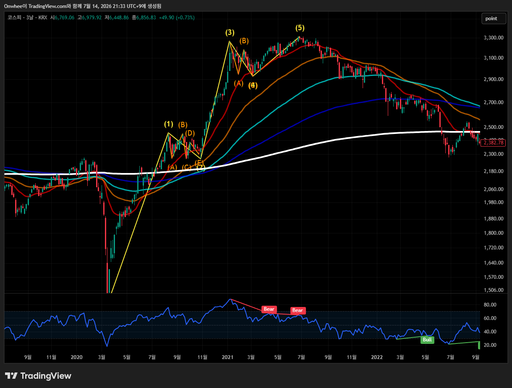Click the point button in chart corner
The height and width of the screenshot is (388, 512).
493,19
